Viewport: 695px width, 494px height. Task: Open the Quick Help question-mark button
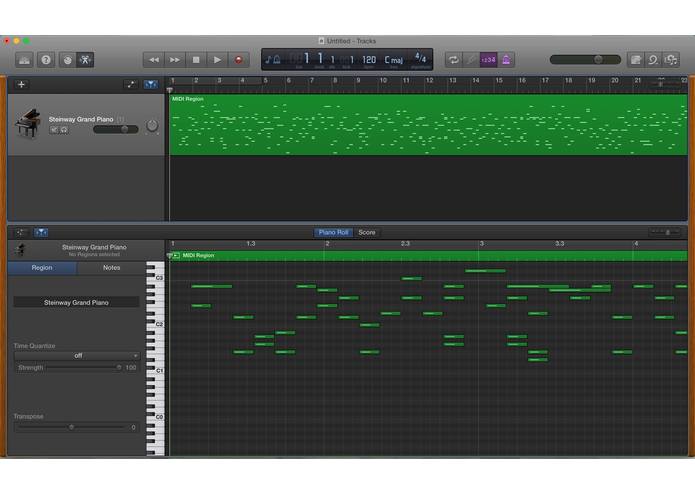[x=46, y=60]
